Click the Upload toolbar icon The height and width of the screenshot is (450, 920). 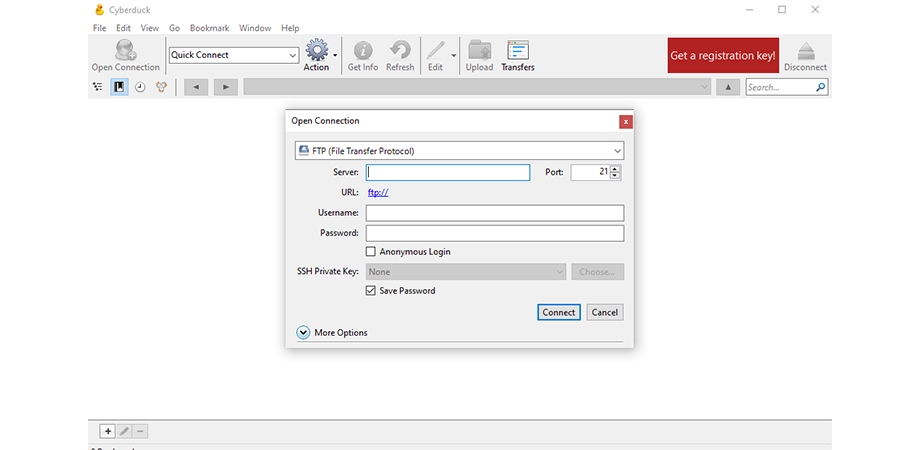(479, 50)
